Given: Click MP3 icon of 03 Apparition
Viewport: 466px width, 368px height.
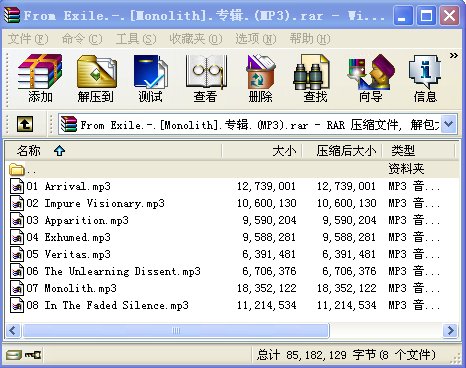Looking at the screenshot, I should tap(17, 220).
